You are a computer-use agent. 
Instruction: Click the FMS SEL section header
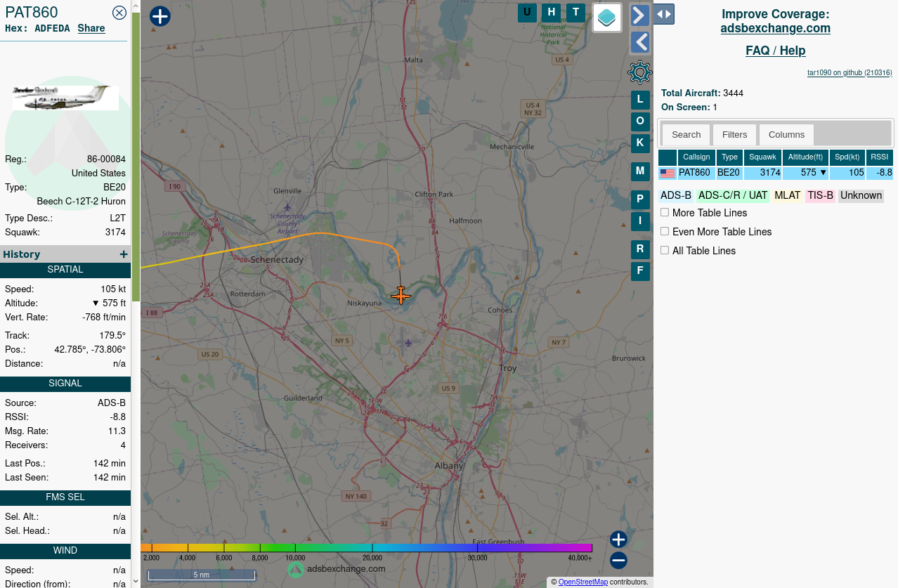click(65, 497)
